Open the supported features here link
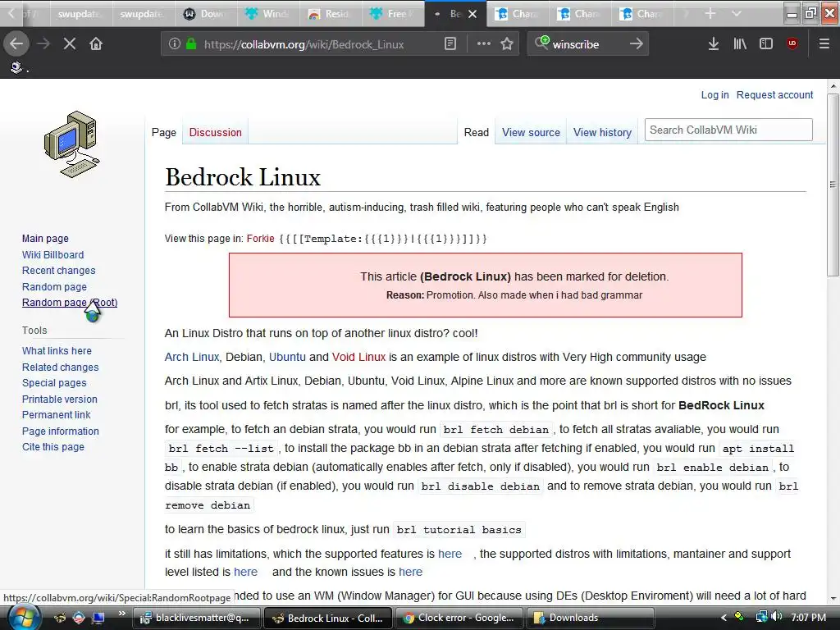 coord(450,554)
